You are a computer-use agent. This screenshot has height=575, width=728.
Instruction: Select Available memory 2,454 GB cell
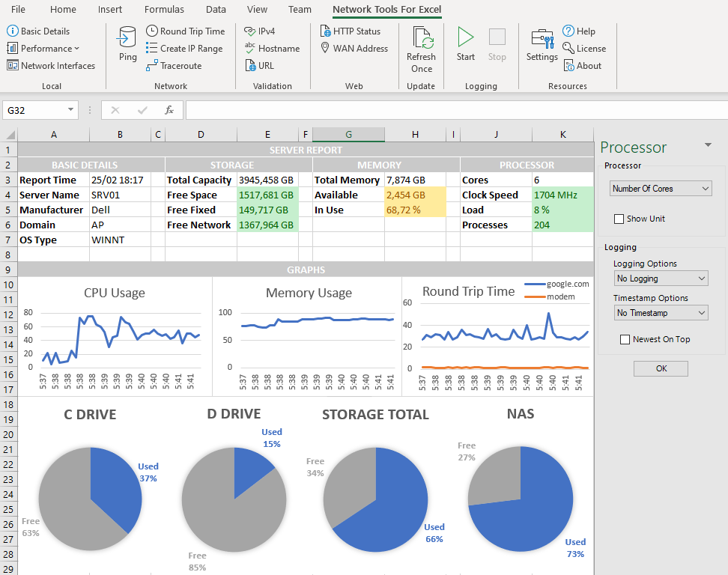(415, 195)
